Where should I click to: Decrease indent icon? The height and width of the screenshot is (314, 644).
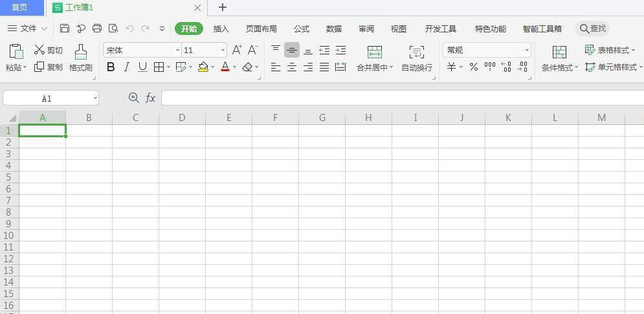(x=324, y=50)
